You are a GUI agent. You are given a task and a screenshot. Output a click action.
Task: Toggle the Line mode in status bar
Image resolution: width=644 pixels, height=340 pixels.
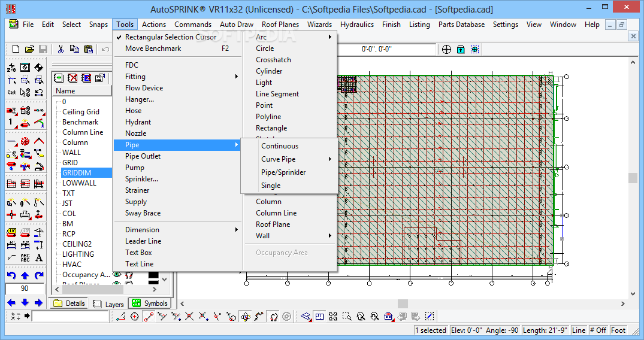tap(579, 330)
